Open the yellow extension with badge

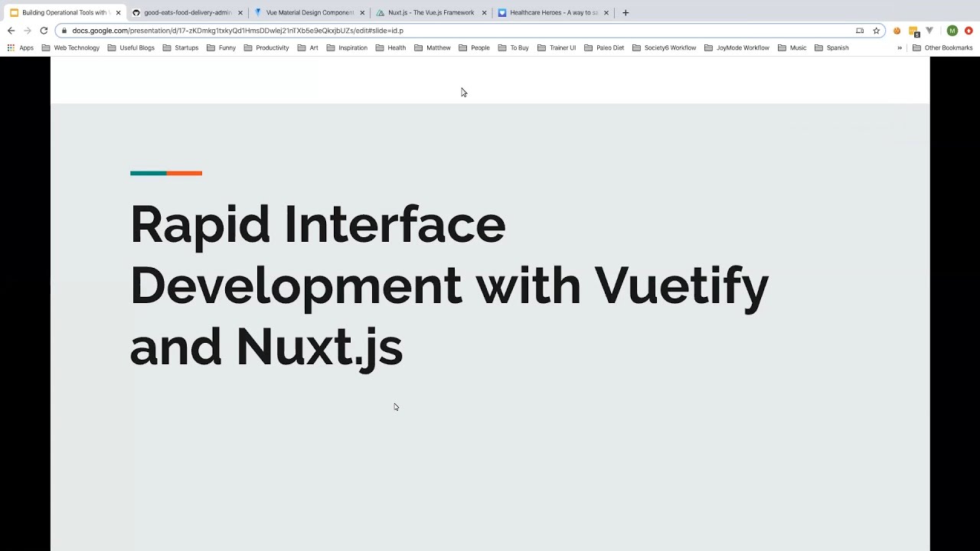tap(913, 31)
